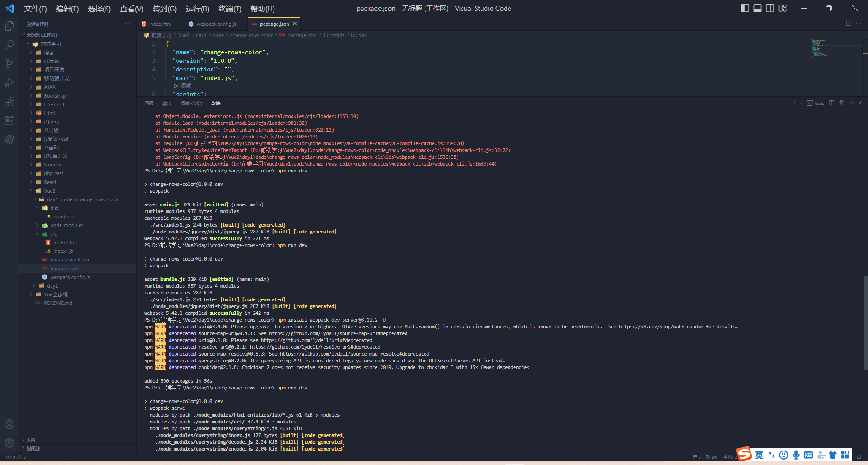Image resolution: width=868 pixels, height=465 pixels.
Task: Maximize the terminal panel with chevron
Action: click(850, 103)
